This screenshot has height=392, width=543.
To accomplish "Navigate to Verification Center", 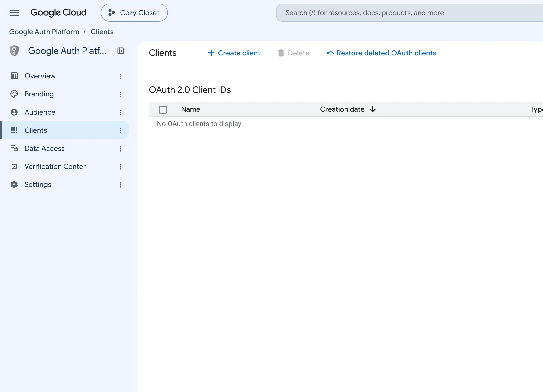I will 55,166.
